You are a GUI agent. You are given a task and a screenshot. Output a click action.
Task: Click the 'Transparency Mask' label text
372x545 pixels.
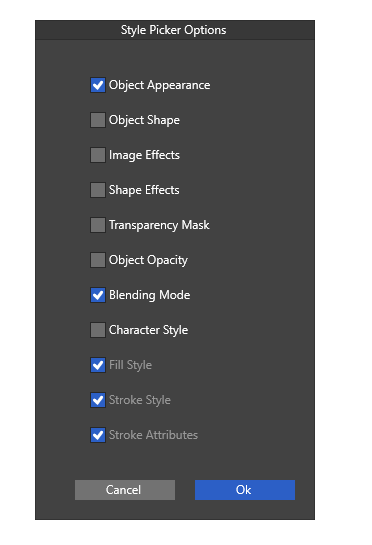(x=159, y=225)
